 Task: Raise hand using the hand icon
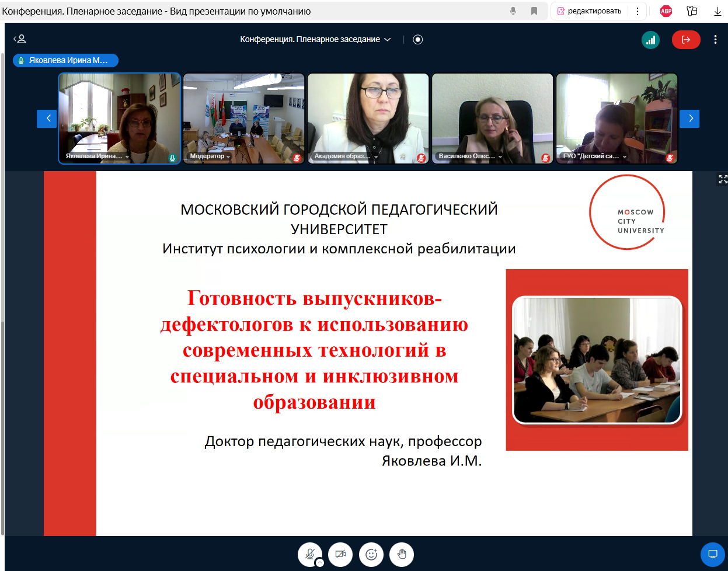click(402, 554)
